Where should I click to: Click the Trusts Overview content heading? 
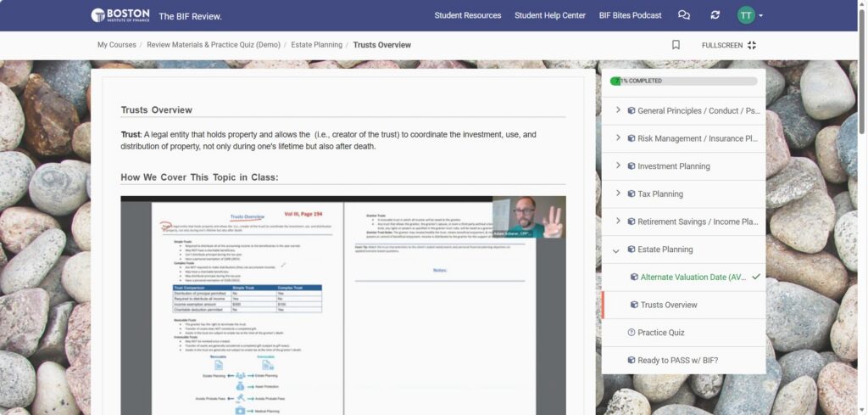click(x=157, y=109)
